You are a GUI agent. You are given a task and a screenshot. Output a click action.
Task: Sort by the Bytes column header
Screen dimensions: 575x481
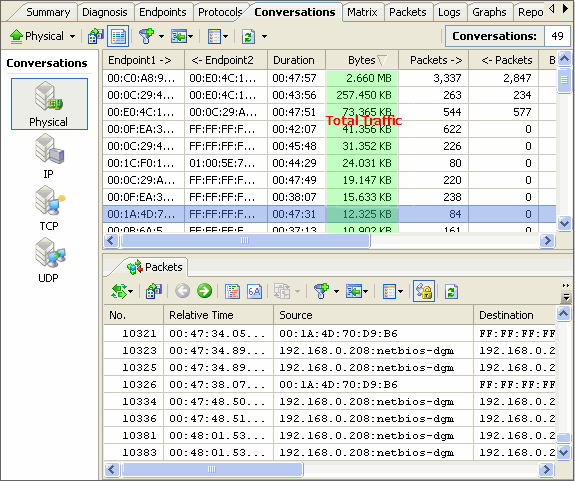[362, 60]
